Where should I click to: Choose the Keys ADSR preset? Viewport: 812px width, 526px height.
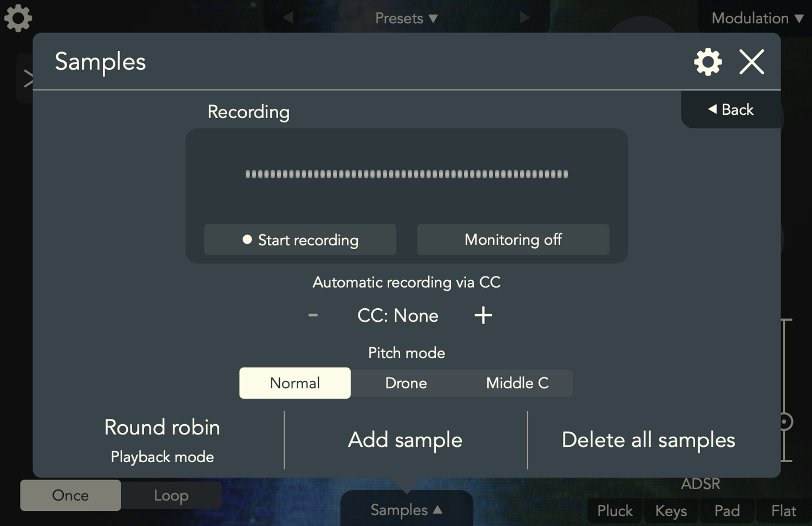pyautogui.click(x=671, y=511)
